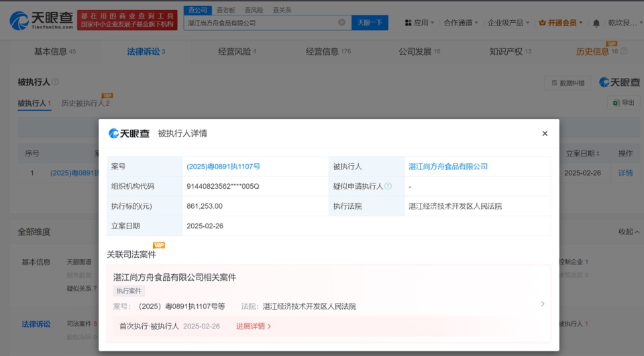Switch to 查公司 search tab
Screen dimensions: 644x356
point(197,10)
